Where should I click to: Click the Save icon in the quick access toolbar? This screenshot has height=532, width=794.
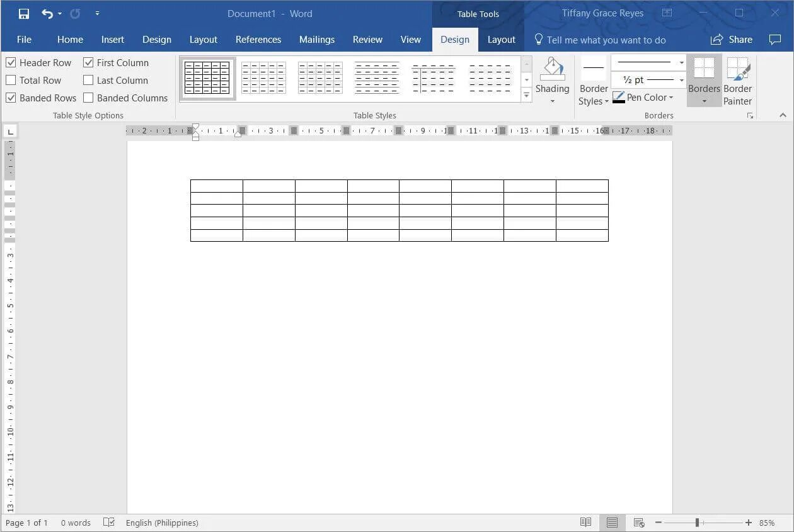pos(23,13)
